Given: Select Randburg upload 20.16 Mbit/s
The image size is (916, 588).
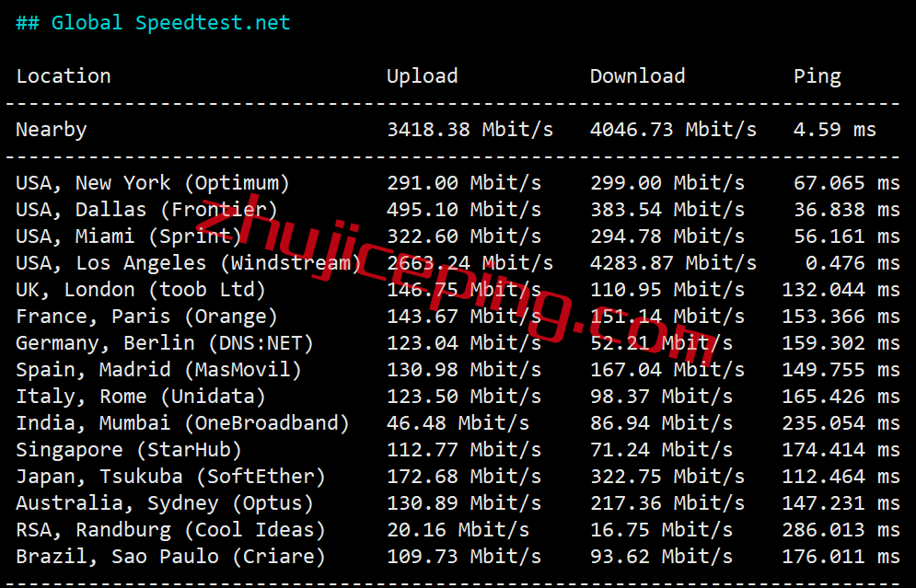Looking at the screenshot, I should (458, 530).
